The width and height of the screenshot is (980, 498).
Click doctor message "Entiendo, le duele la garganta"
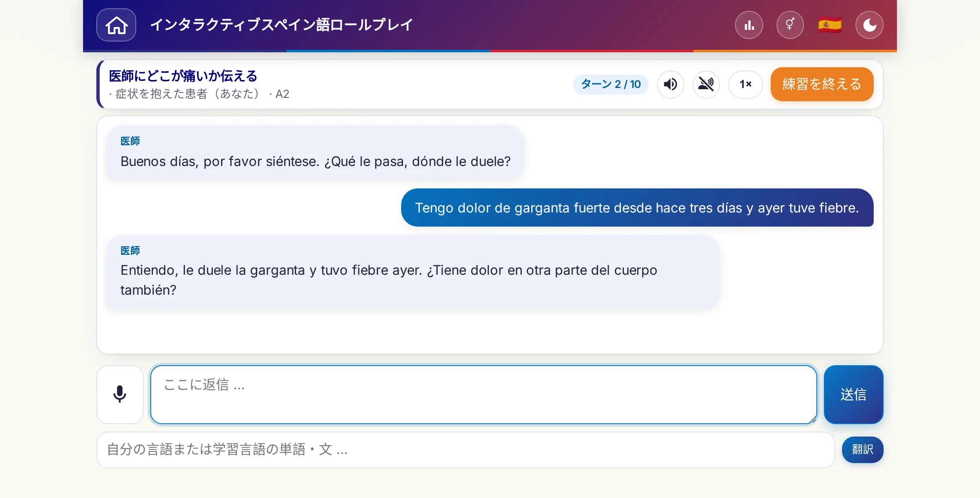(x=413, y=273)
